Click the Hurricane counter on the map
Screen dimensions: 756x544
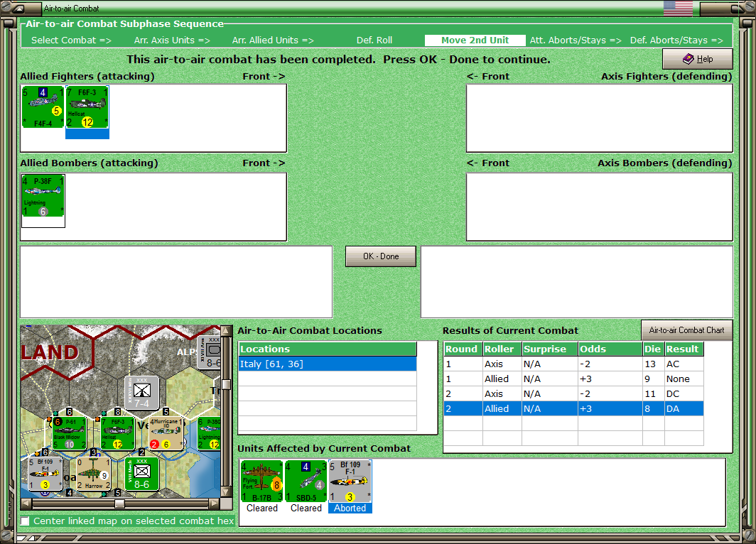pos(166,433)
